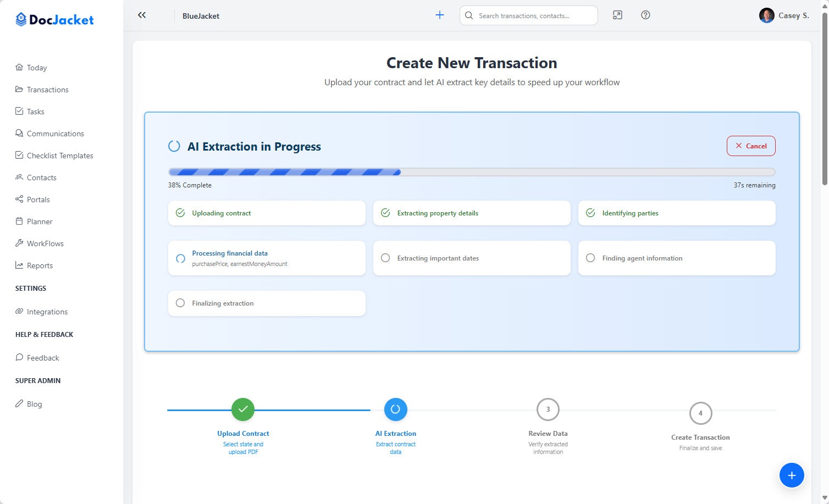This screenshot has width=829, height=504.
Task: Select circle next to Finding agent information
Action: pyautogui.click(x=590, y=258)
